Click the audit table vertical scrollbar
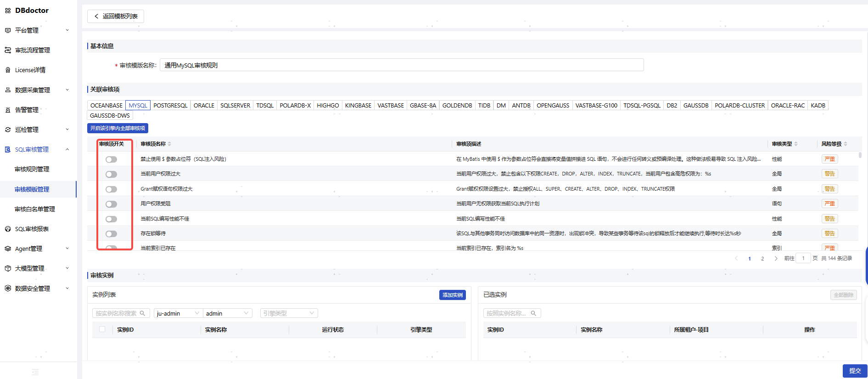The image size is (868, 379). [860, 155]
